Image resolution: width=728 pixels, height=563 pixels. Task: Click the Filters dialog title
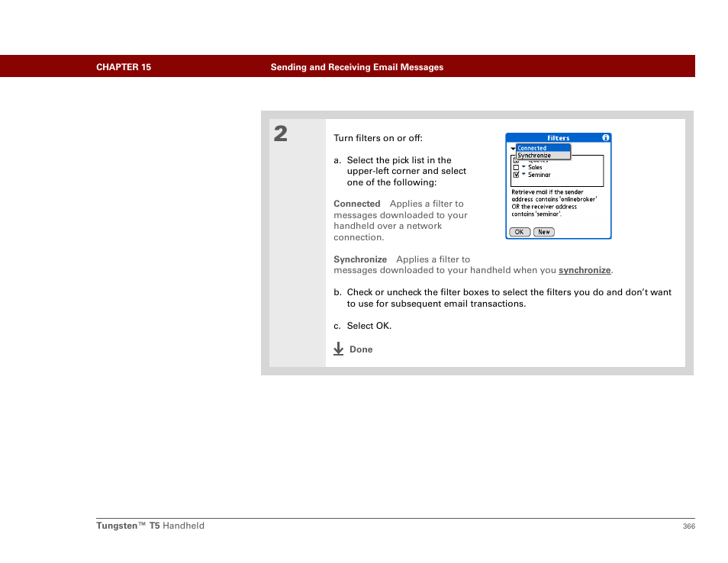[558, 138]
